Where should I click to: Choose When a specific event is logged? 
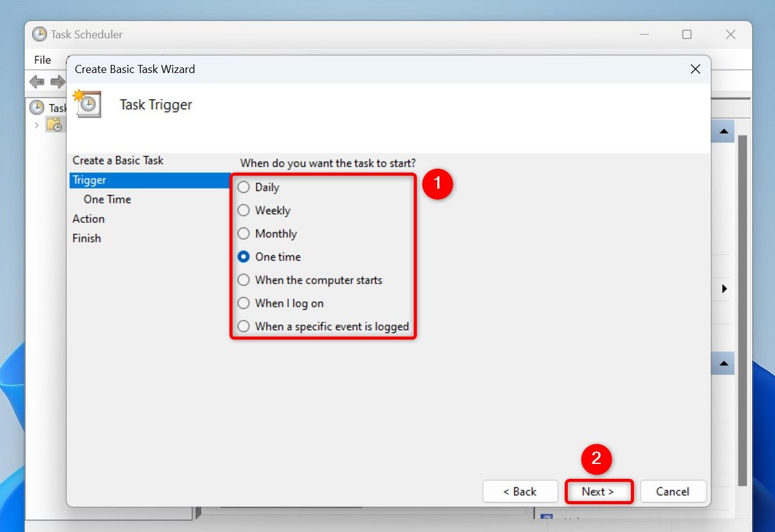pos(323,327)
